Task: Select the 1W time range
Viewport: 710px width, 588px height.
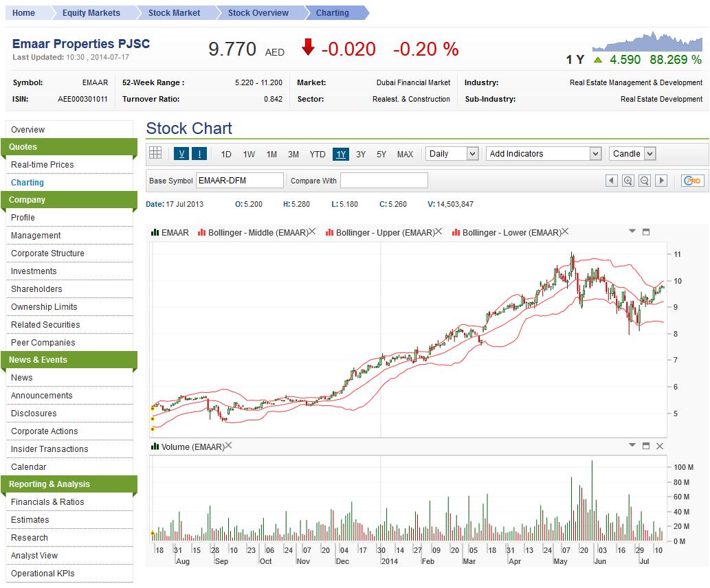Action: [249, 155]
